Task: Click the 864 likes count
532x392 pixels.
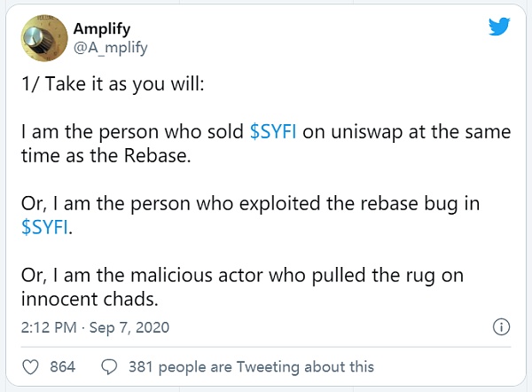Action: [62, 366]
